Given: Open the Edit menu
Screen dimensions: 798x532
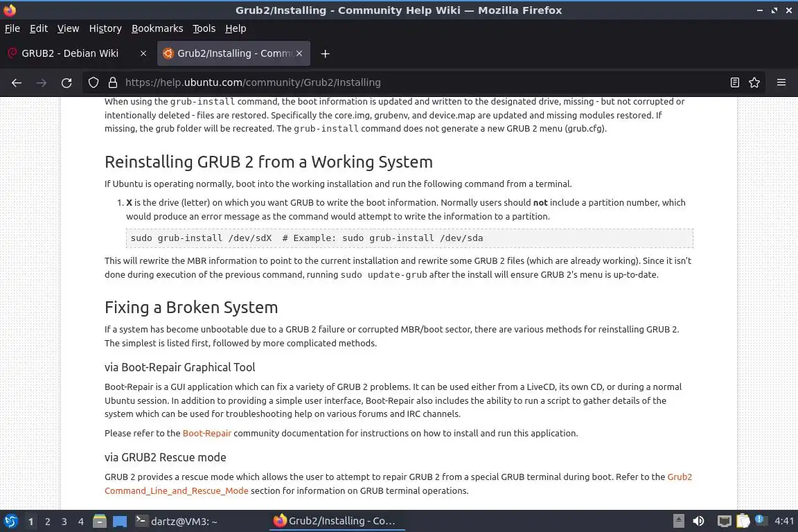Looking at the screenshot, I should click(x=39, y=28).
